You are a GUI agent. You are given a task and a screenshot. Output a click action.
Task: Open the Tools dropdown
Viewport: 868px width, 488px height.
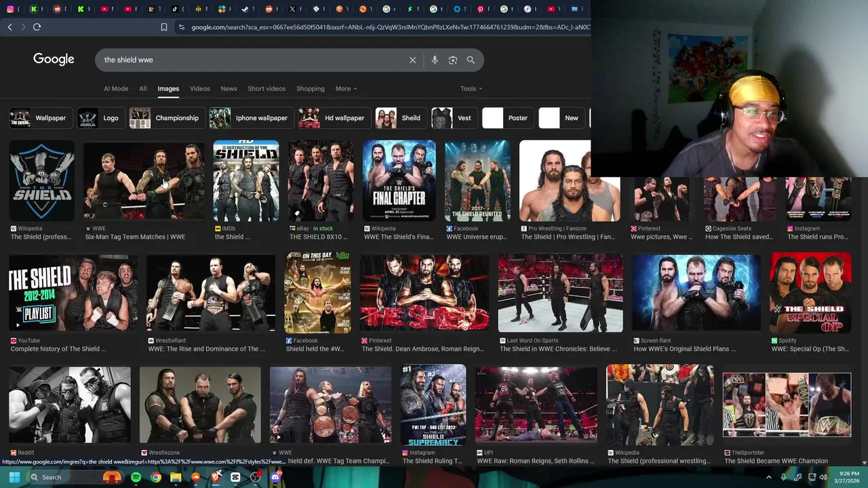(471, 89)
